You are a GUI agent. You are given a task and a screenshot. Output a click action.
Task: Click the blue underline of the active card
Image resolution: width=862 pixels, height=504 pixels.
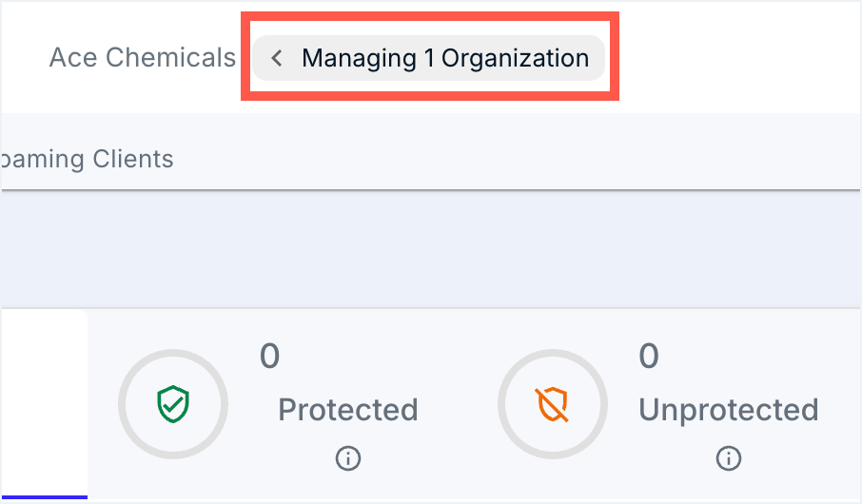43,496
